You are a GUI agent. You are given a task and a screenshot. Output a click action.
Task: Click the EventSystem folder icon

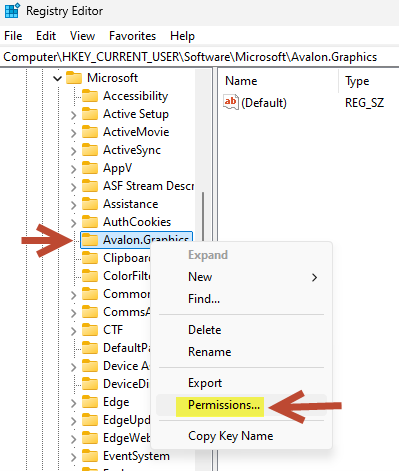pos(90,456)
